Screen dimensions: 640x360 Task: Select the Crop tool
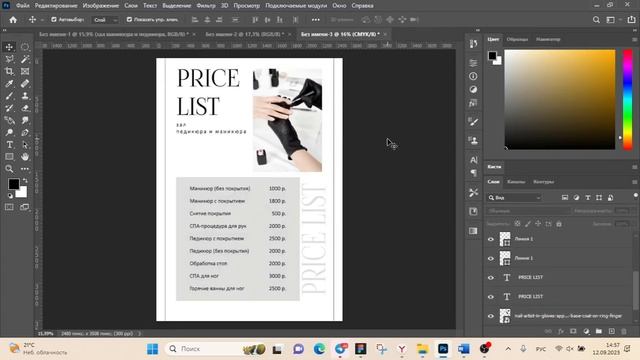coord(9,71)
